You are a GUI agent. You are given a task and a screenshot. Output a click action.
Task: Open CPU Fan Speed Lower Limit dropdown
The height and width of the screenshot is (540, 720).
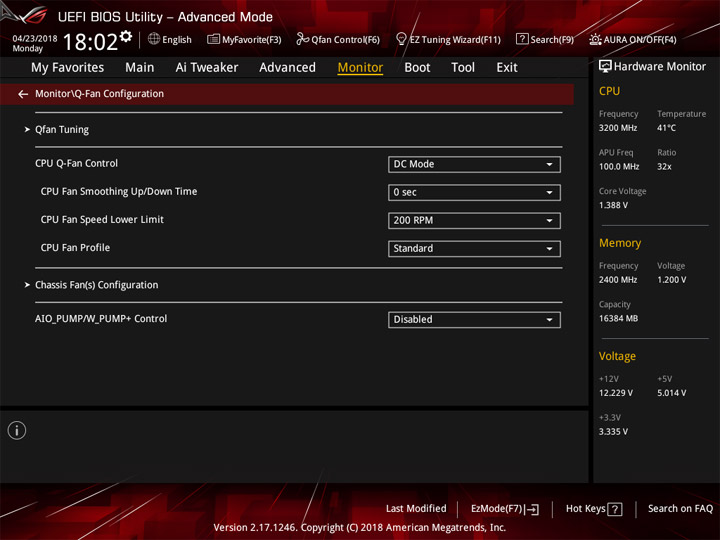click(474, 220)
